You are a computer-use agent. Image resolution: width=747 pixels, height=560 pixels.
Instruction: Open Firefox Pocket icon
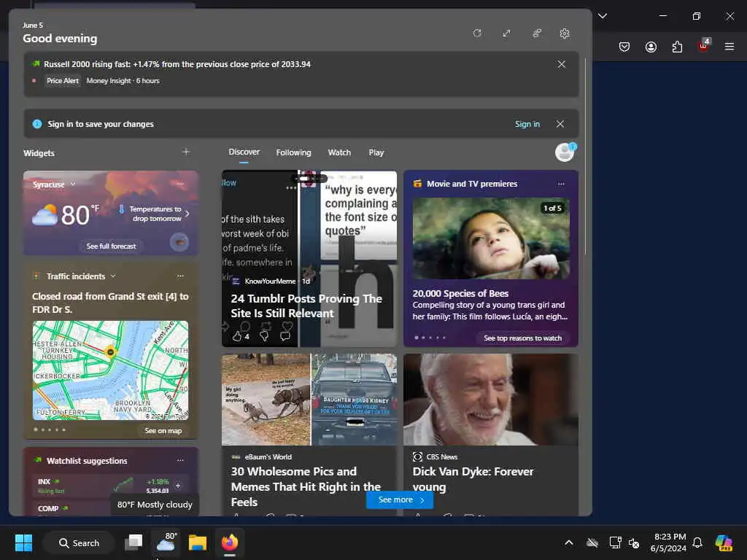[x=624, y=47]
